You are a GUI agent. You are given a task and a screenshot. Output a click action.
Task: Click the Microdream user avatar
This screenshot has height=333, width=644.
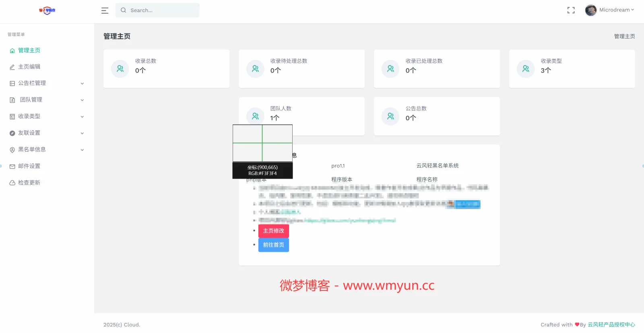(x=590, y=10)
